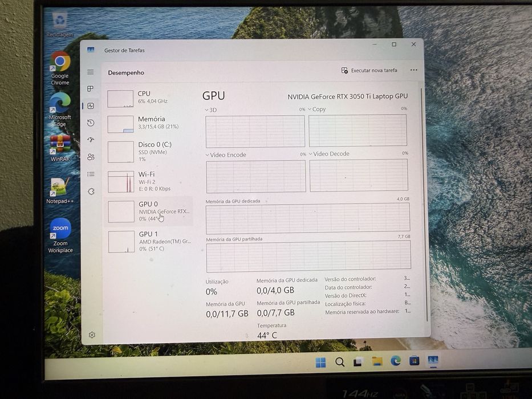Open Microsoft Store from the taskbar
This screenshot has width=532, height=399.
tap(414, 360)
